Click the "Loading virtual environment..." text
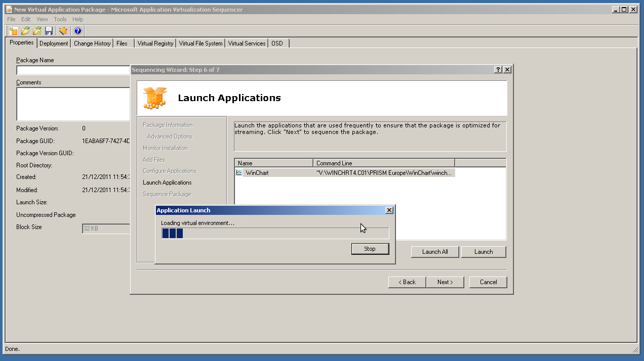 pos(197,223)
